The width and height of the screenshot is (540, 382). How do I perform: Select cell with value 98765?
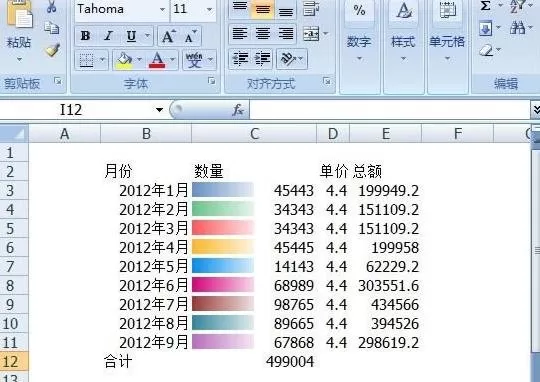(254, 304)
